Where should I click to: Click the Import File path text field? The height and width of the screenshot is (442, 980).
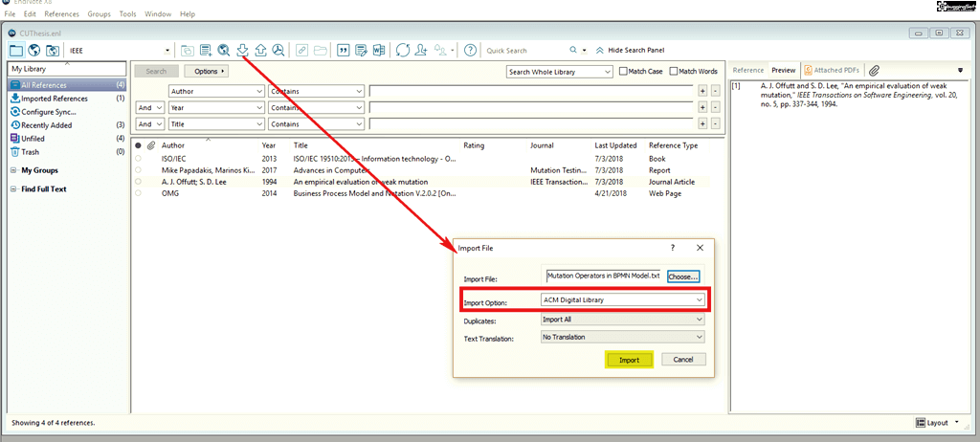pos(604,276)
